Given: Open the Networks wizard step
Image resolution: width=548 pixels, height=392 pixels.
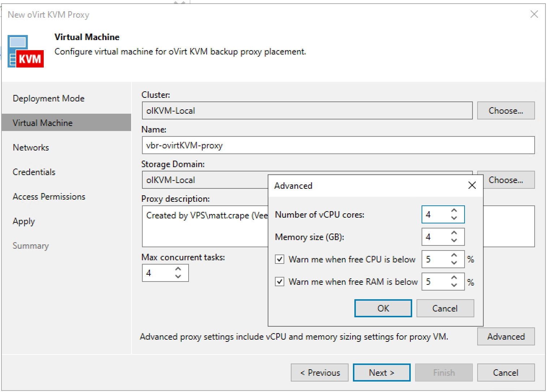Looking at the screenshot, I should pos(31,147).
